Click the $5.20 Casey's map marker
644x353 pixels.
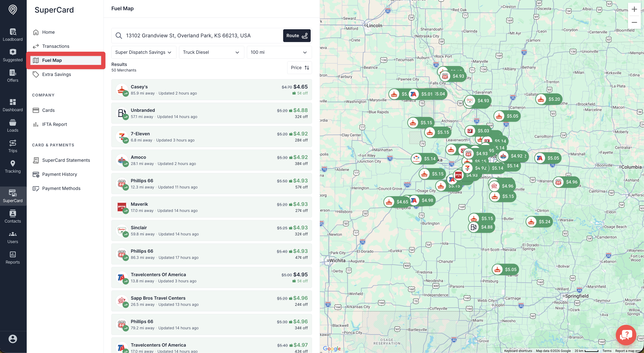[548, 99]
